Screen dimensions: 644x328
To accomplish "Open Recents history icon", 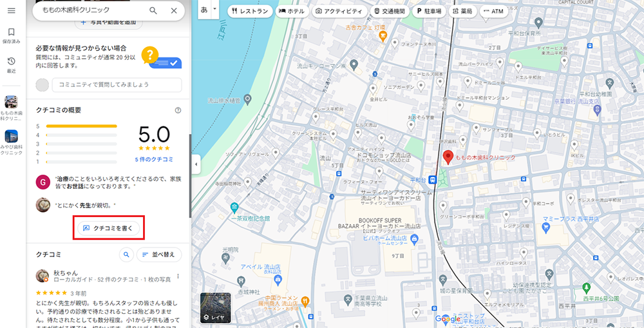I will (x=11, y=62).
